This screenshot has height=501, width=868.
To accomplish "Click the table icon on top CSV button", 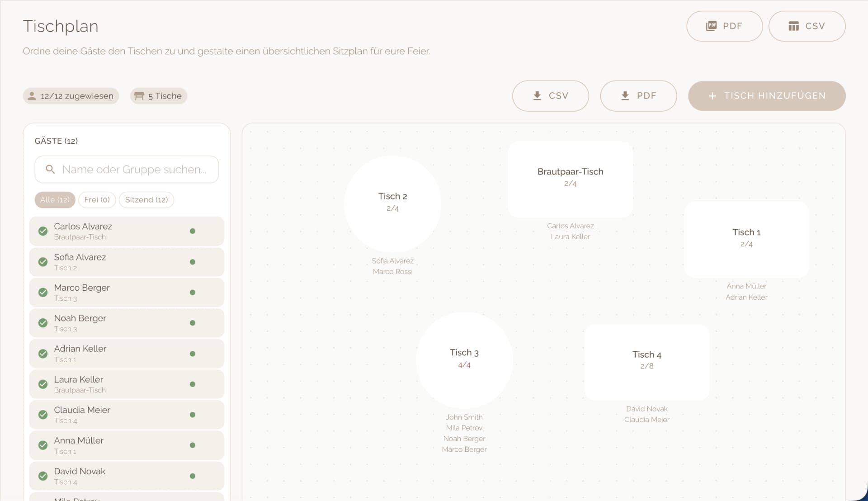I will pyautogui.click(x=793, y=26).
